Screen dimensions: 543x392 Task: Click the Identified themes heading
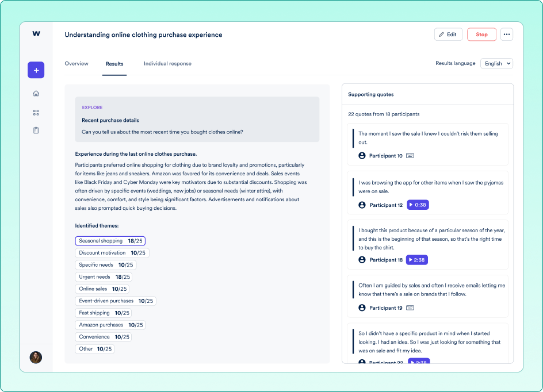97,226
